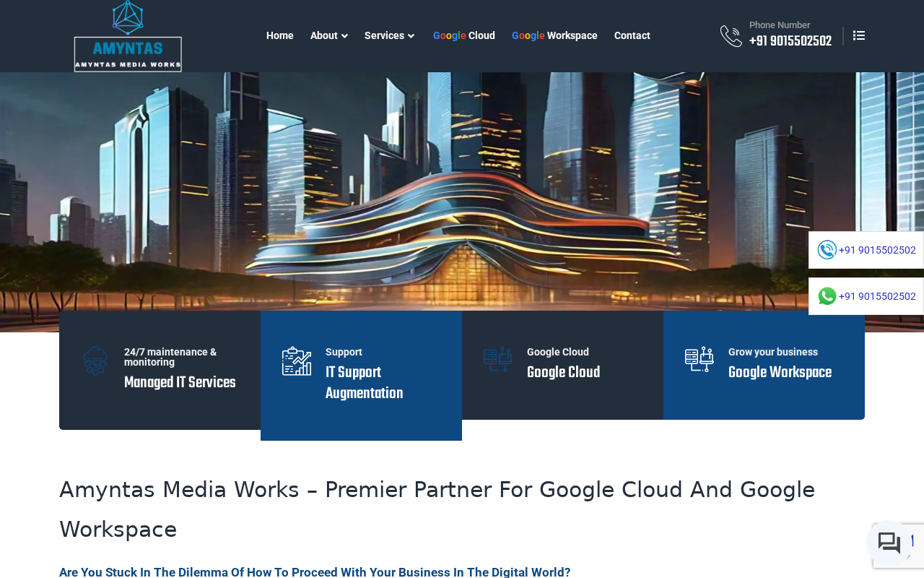The width and height of the screenshot is (924, 578).
Task: Call the header phone number +91 9015502502
Action: click(x=790, y=42)
